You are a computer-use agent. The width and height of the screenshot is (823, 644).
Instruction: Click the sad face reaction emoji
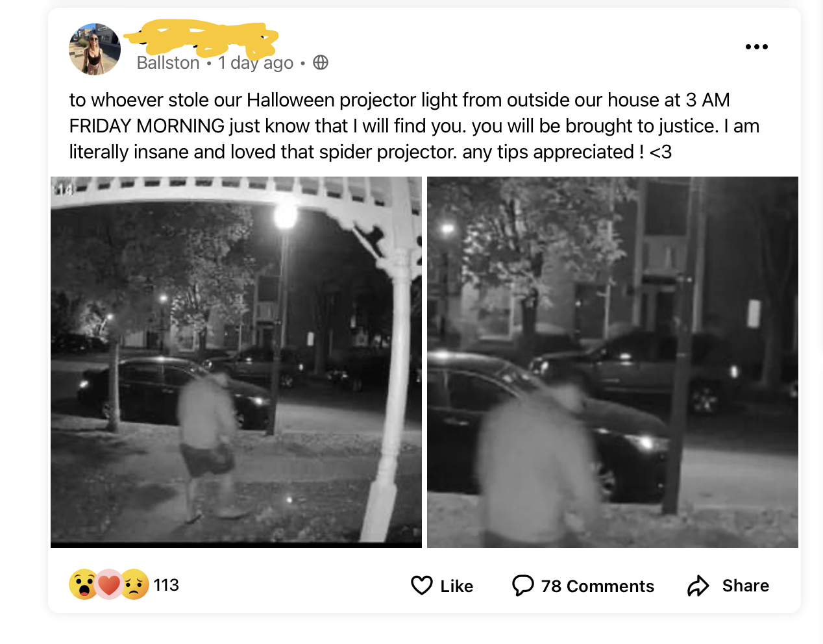(134, 585)
